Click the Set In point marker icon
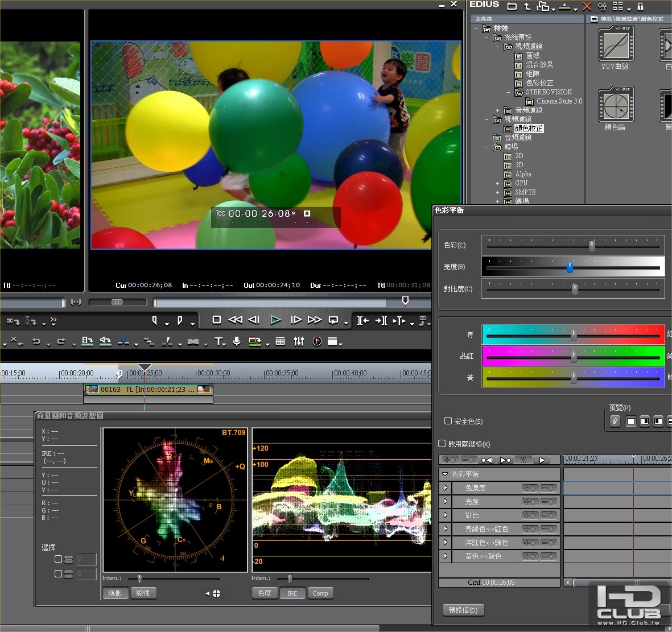This screenshot has width=672, height=632. click(154, 320)
